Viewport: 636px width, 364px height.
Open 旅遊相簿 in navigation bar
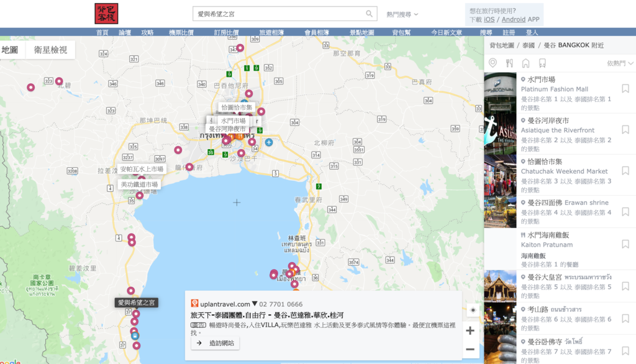pos(272,32)
